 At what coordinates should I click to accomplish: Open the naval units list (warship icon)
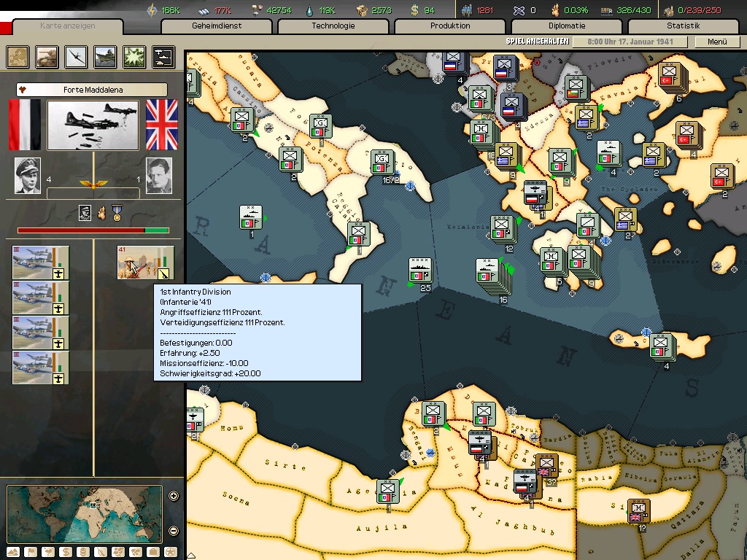pos(105,56)
